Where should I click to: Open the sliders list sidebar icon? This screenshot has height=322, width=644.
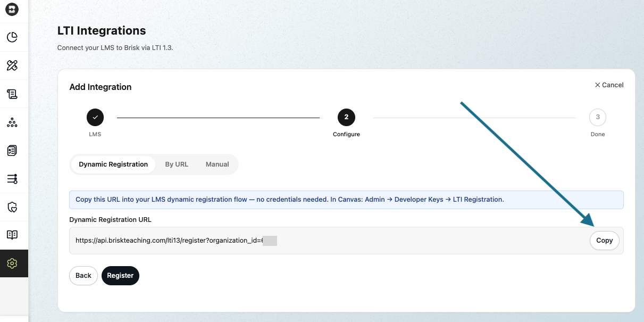12,179
